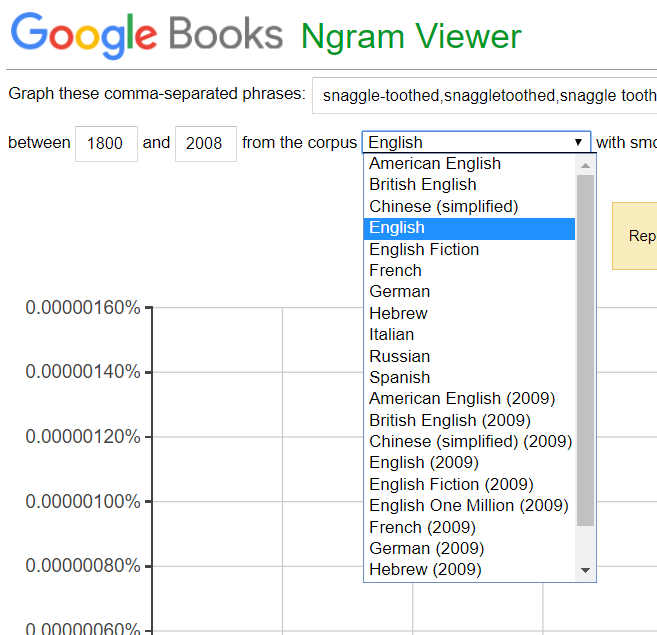Viewport: 657px width, 635px height.
Task: Click the yellow Rep notice box
Action: tap(637, 236)
